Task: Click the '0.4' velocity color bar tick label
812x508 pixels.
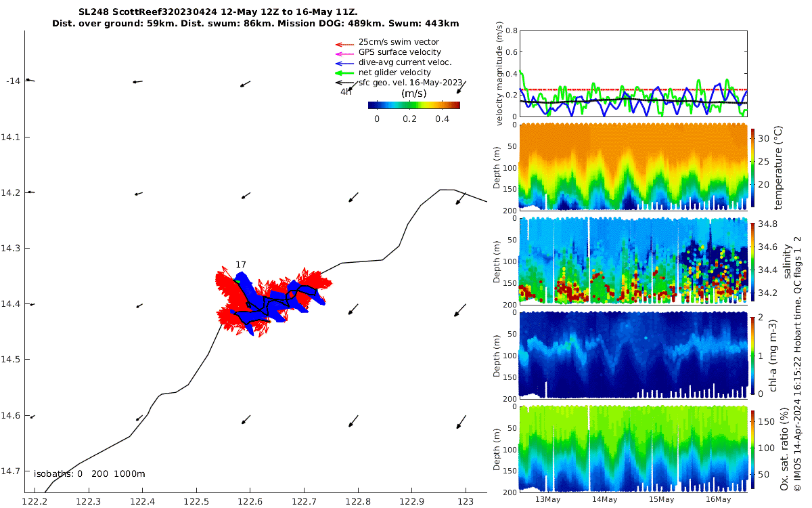Action: tap(442, 119)
